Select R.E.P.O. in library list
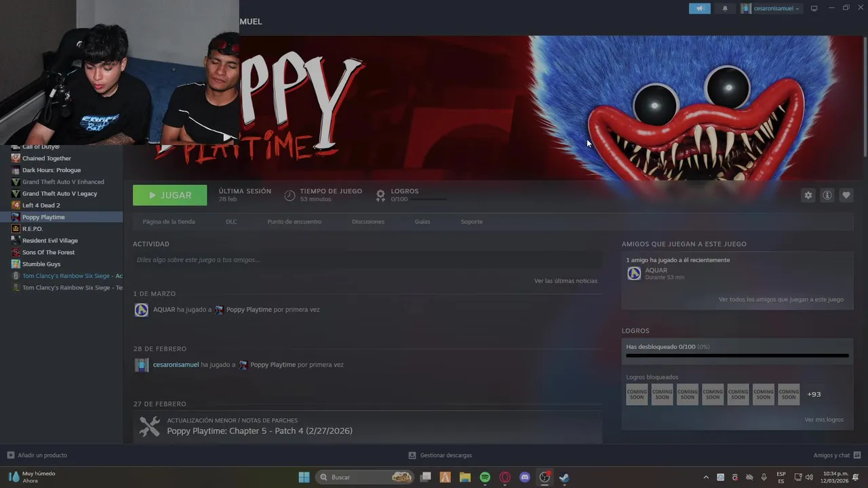The height and width of the screenshot is (488, 868). pos(33,229)
